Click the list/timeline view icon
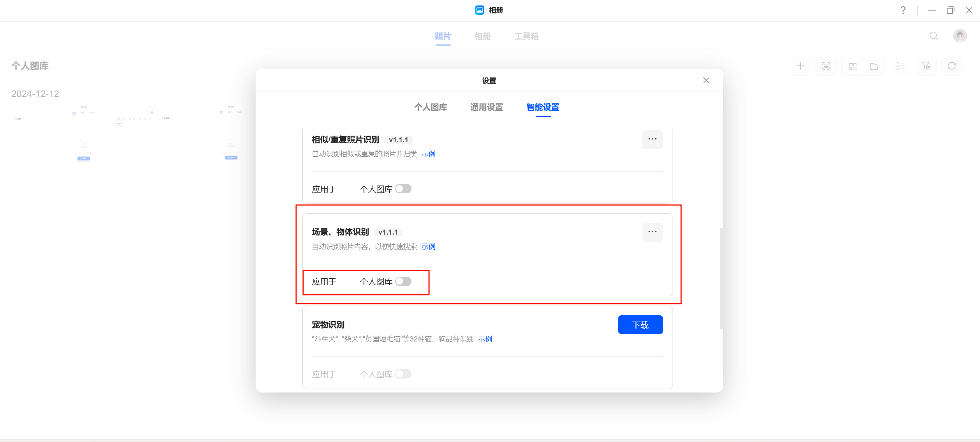The image size is (980, 442). click(900, 66)
